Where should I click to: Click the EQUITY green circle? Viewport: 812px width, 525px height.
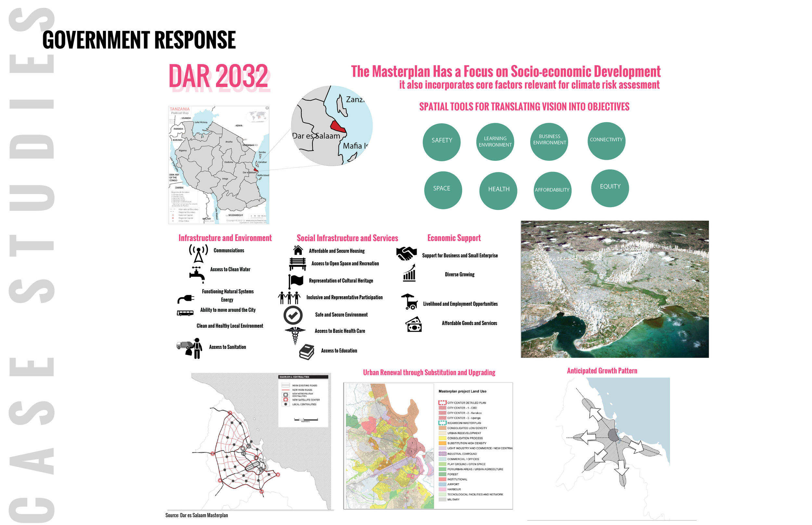610,188
